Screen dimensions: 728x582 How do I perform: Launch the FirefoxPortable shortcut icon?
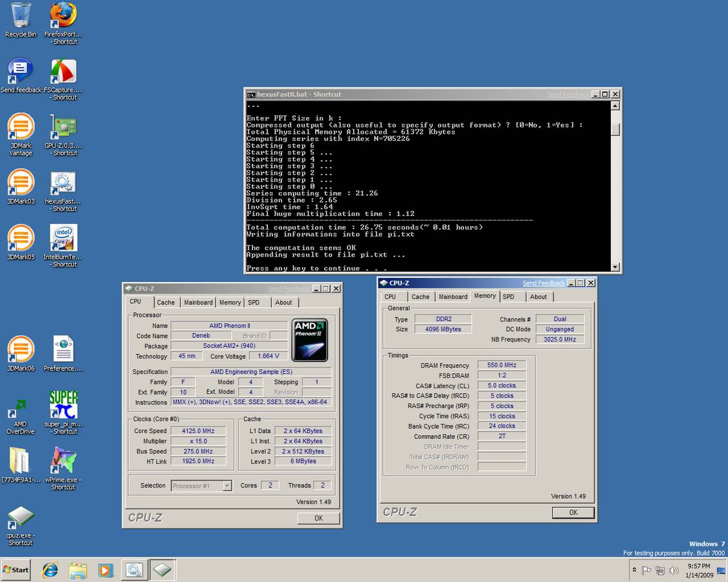pyautogui.click(x=63, y=23)
